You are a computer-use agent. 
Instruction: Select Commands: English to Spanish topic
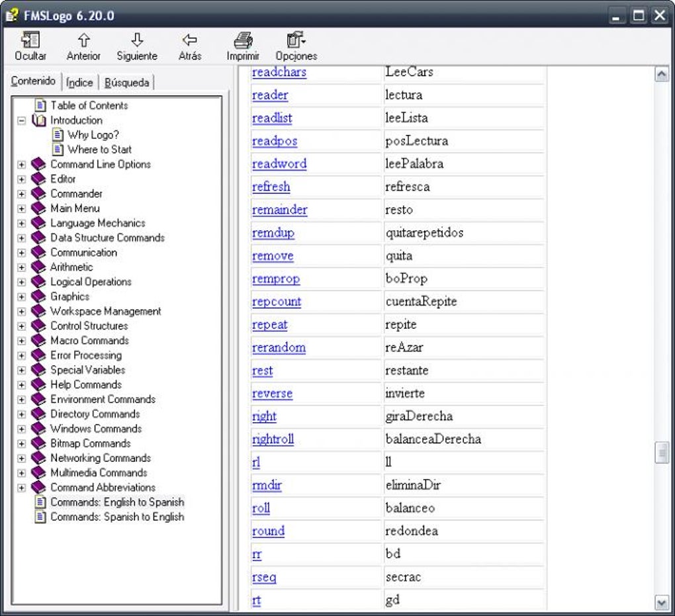pos(117,502)
